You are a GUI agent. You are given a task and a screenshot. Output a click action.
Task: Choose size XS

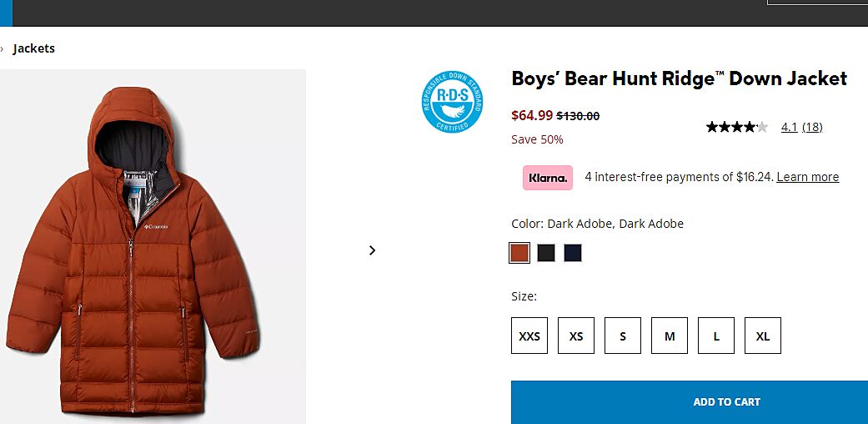(576, 336)
